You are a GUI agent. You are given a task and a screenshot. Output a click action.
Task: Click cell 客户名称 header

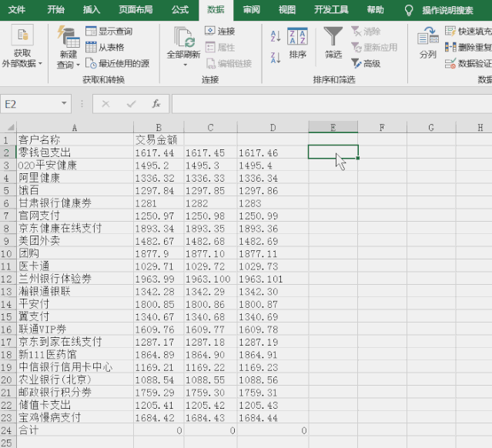click(75, 139)
